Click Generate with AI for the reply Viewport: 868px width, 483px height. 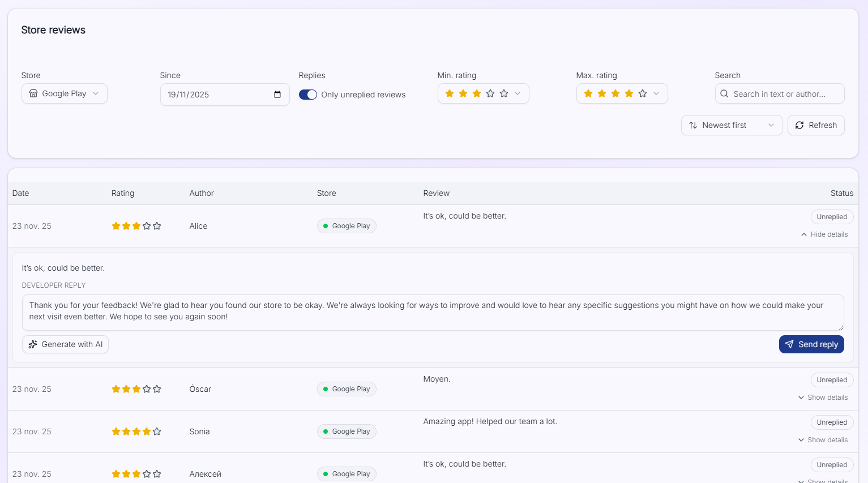[65, 344]
